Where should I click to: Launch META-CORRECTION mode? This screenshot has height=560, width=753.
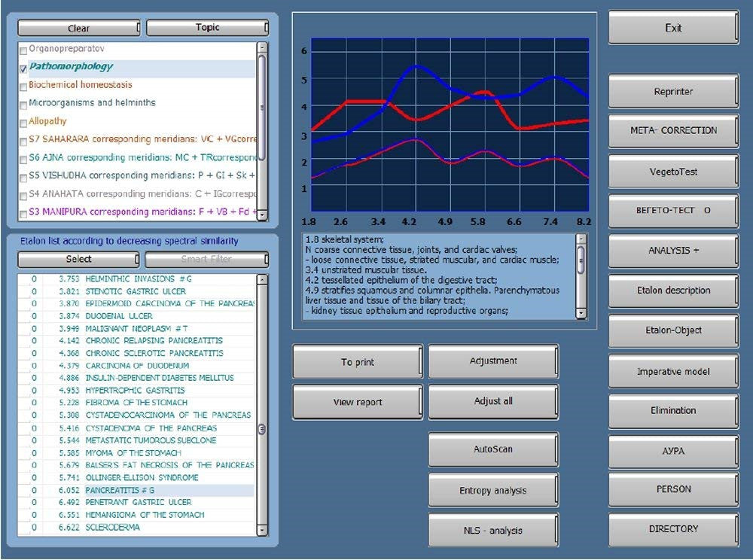pyautogui.click(x=672, y=130)
